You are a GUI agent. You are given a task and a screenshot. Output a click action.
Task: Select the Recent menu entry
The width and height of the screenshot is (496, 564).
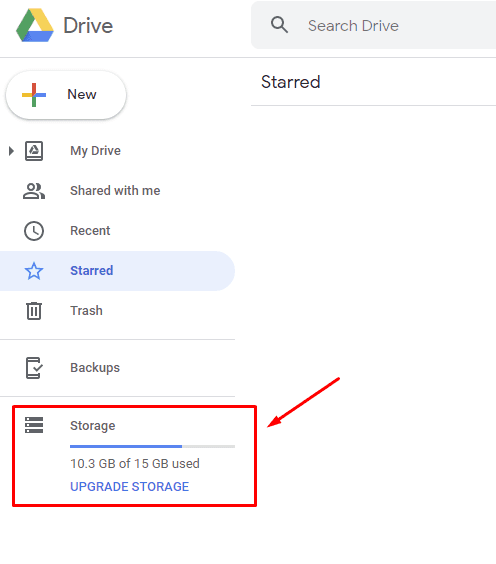click(90, 231)
